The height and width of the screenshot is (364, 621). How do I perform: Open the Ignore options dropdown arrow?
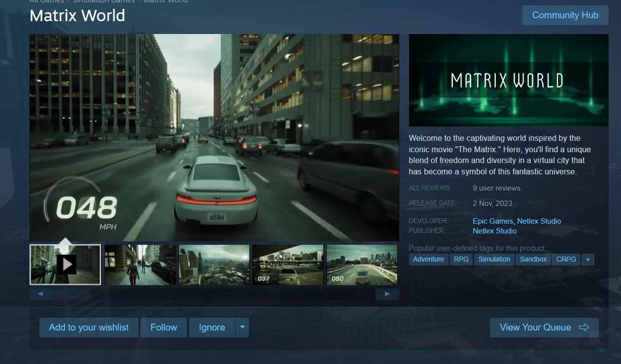[242, 328]
